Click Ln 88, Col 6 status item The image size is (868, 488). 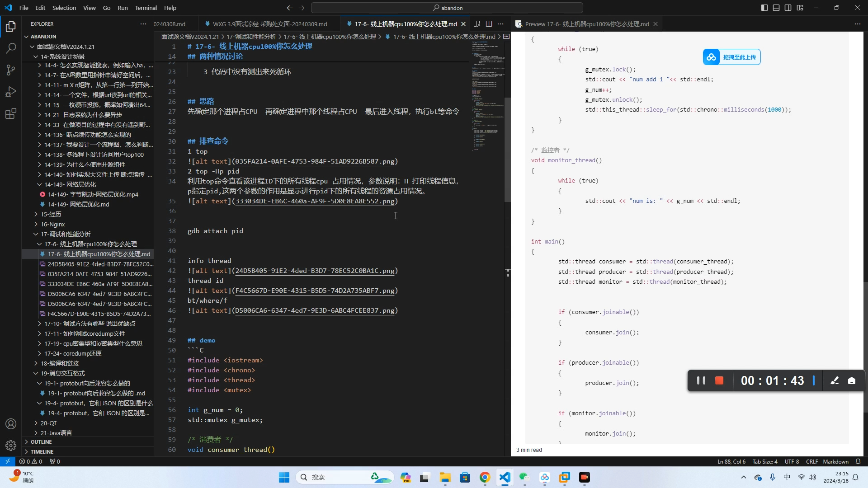click(x=731, y=461)
